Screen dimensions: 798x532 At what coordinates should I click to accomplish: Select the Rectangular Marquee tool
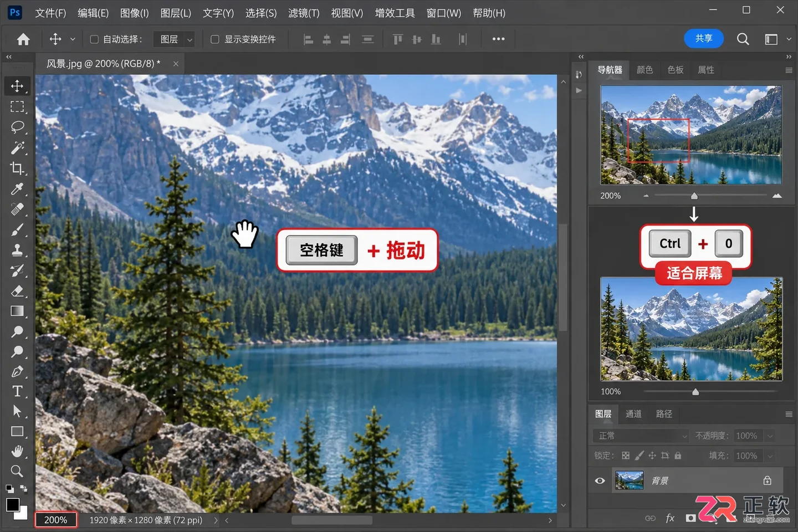point(17,106)
